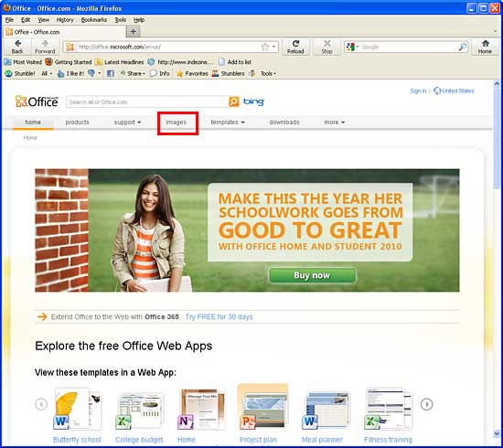The height and width of the screenshot is (448, 503).
Task: Click the next templates carousel arrow
Action: pos(426,404)
